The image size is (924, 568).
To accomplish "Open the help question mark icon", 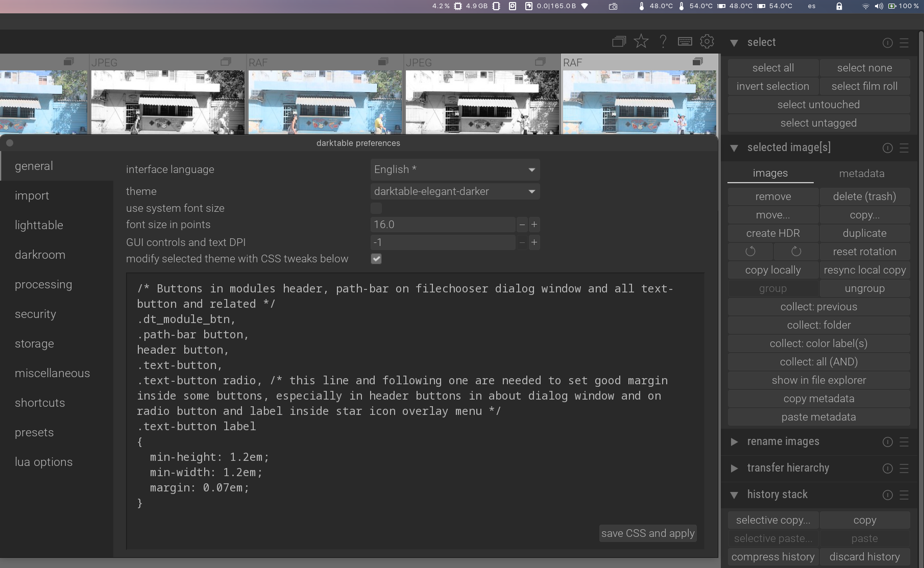I will pyautogui.click(x=663, y=41).
